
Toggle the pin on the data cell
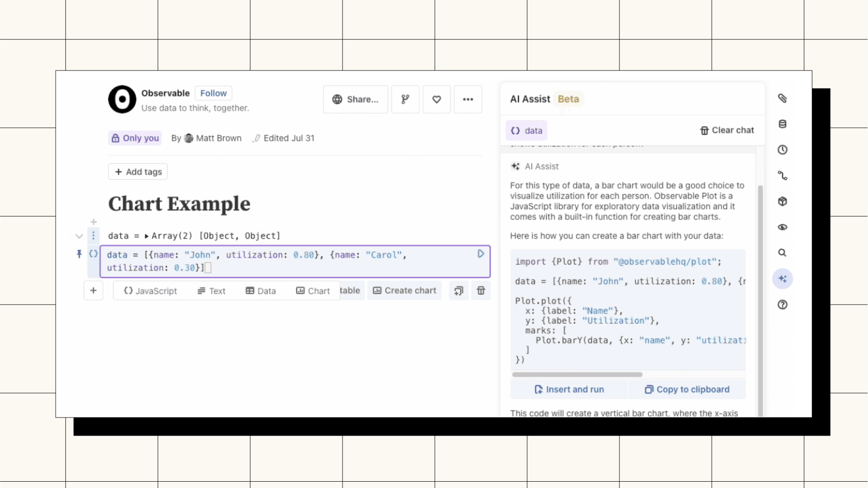coord(79,254)
